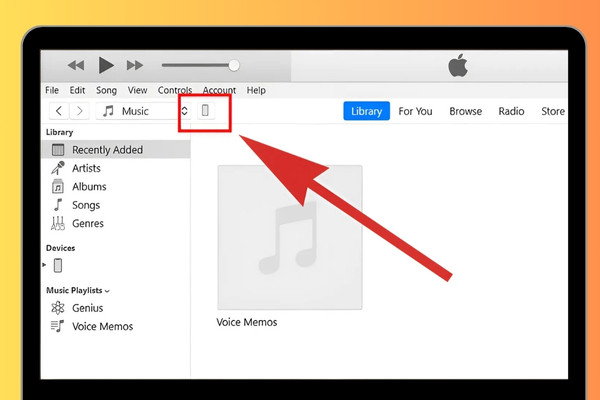Screen dimensions: 600x400
Task: Switch to the Browse tab
Action: pos(466,111)
